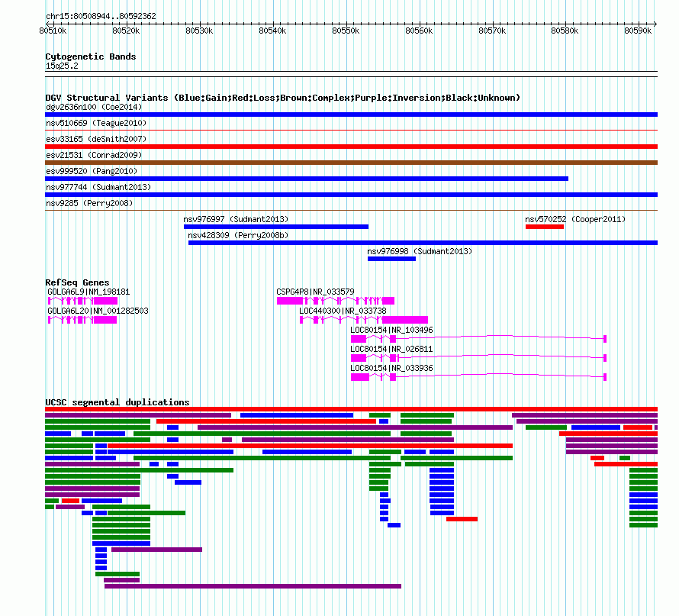This screenshot has width=679, height=616.
Task: Select CSPG4P8|NR_033579 gene label
Action: coord(315,292)
